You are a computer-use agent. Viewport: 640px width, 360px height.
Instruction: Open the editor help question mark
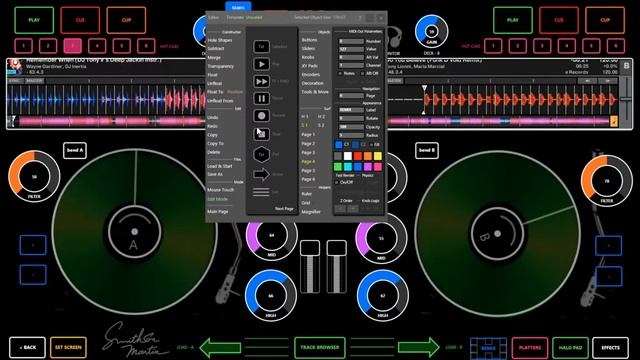pyautogui.click(x=360, y=18)
